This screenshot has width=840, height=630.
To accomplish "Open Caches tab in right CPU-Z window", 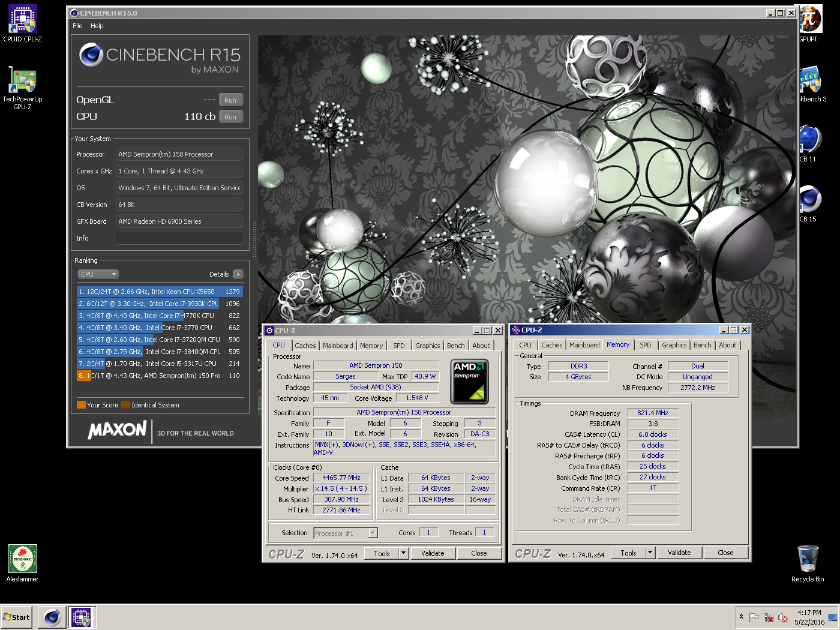I will (x=552, y=345).
